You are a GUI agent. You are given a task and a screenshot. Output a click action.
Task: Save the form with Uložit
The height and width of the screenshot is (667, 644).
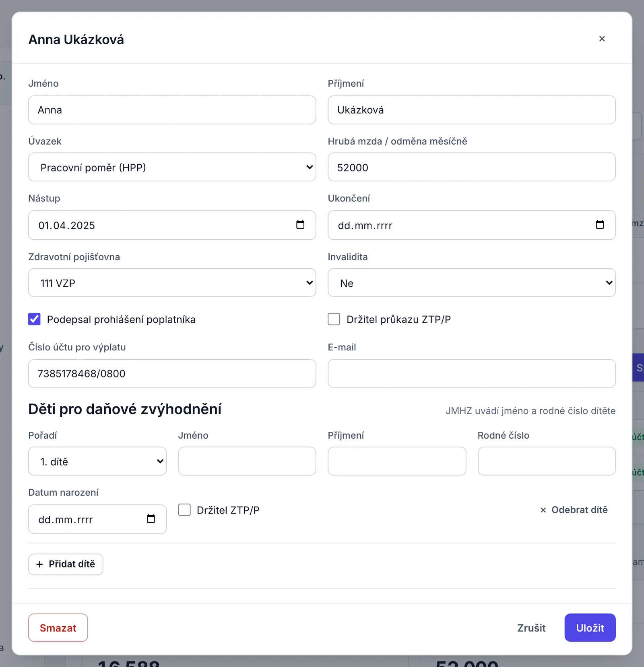[x=590, y=628]
